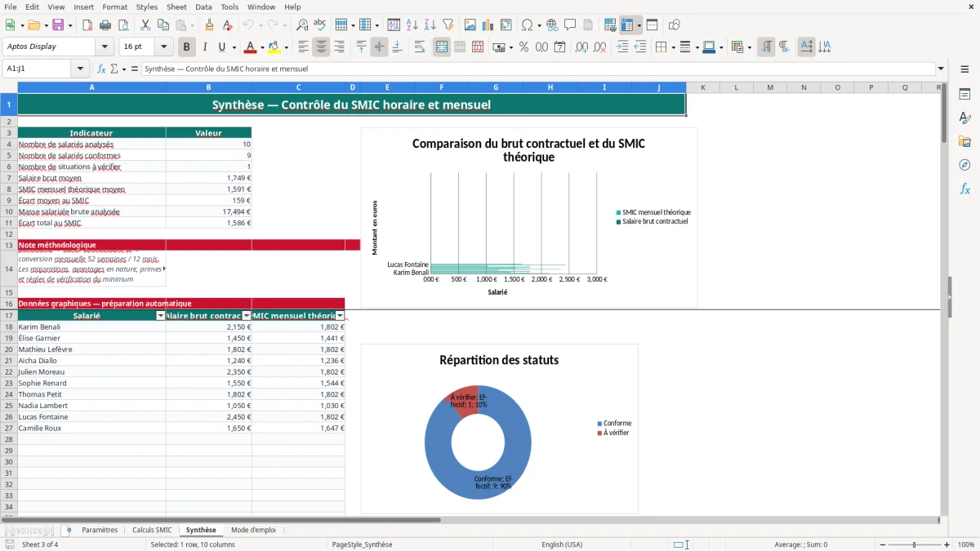Image resolution: width=980 pixels, height=551 pixels.
Task: Open the Salarié column filter dropdown
Action: [160, 316]
